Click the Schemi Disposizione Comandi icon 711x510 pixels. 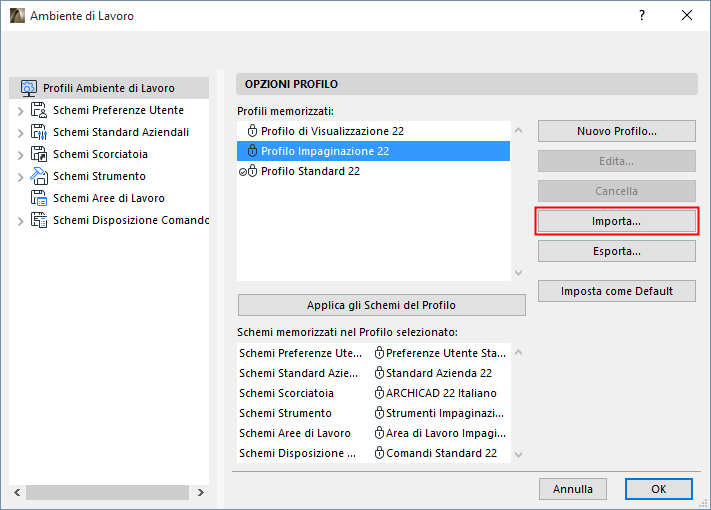[x=39, y=220]
